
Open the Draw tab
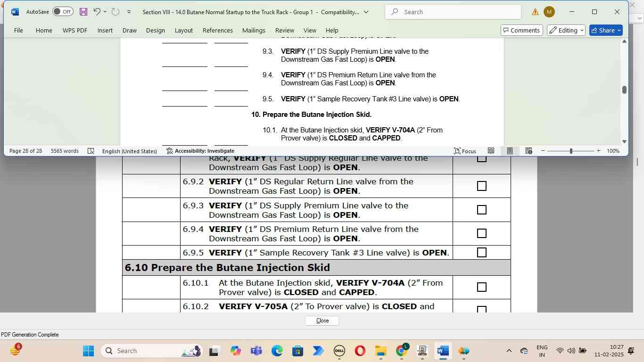tap(129, 30)
